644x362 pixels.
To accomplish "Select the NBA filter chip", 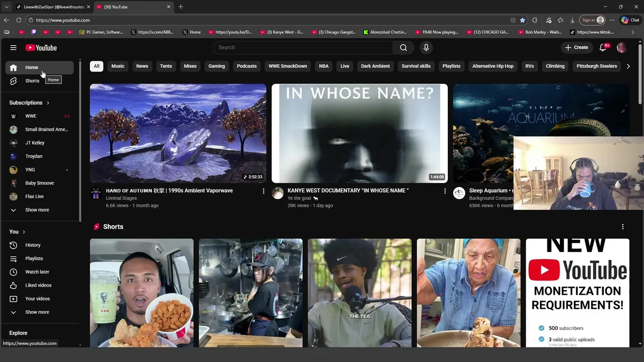I will pyautogui.click(x=324, y=66).
